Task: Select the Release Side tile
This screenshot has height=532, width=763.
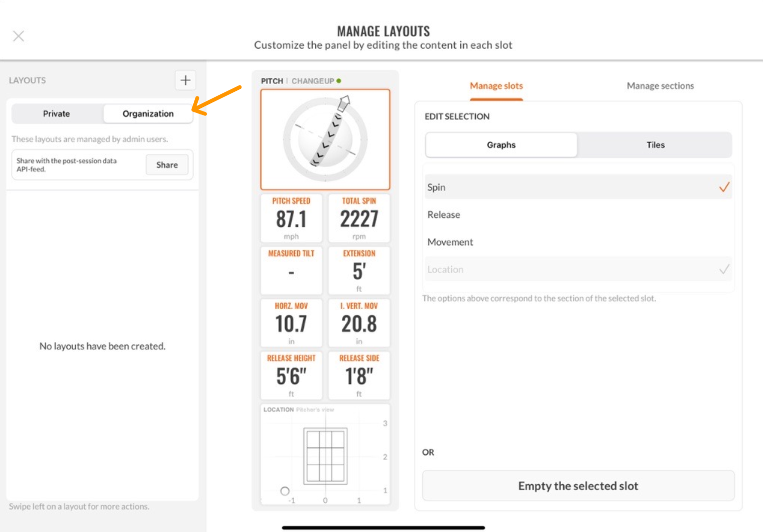Action: pos(359,375)
